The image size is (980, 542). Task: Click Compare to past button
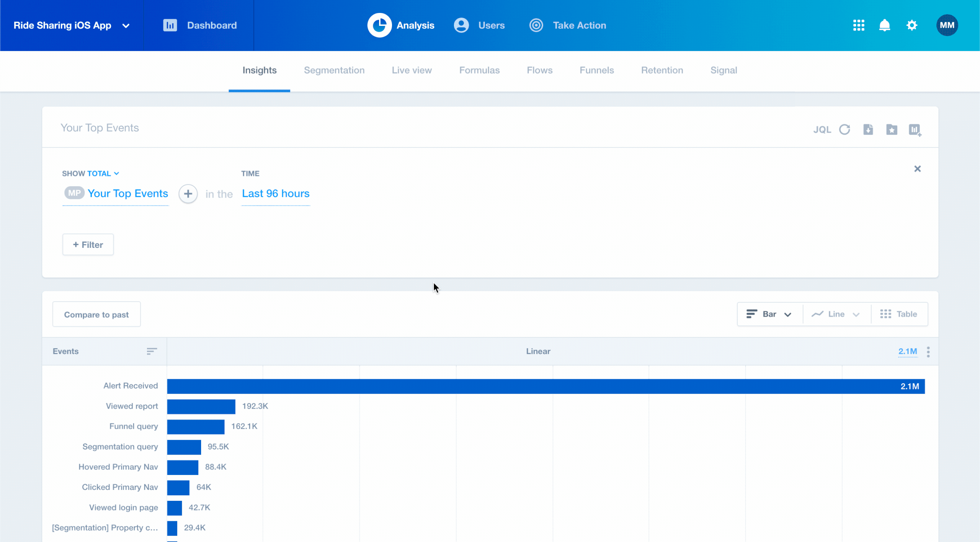96,314
